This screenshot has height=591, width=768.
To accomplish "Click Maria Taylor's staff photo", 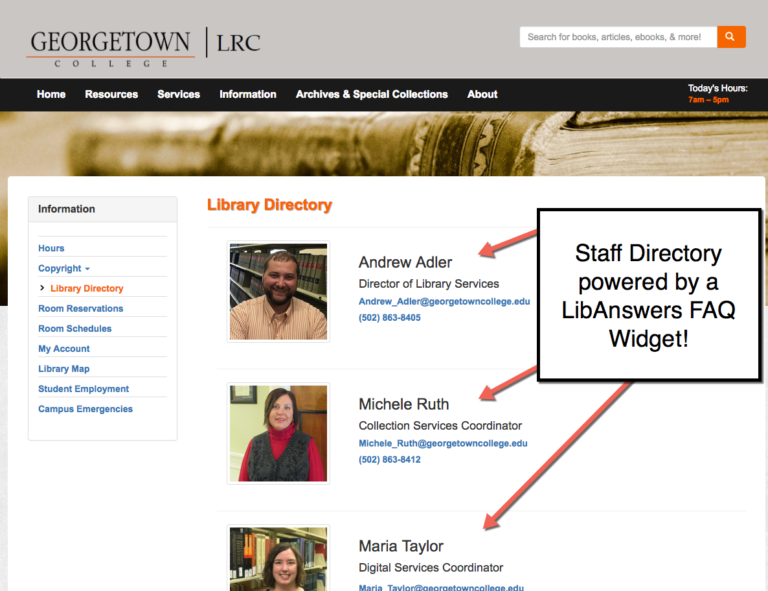I will click(278, 558).
